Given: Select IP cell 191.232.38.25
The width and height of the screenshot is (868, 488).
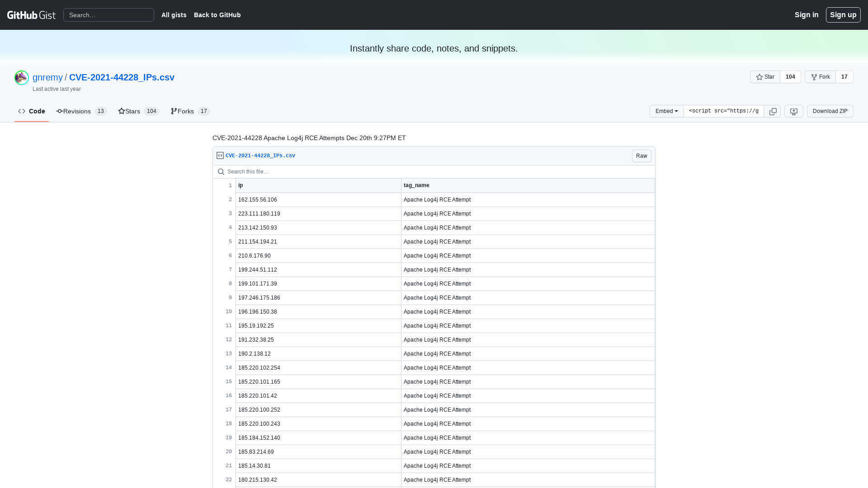Looking at the screenshot, I should [x=318, y=340].
